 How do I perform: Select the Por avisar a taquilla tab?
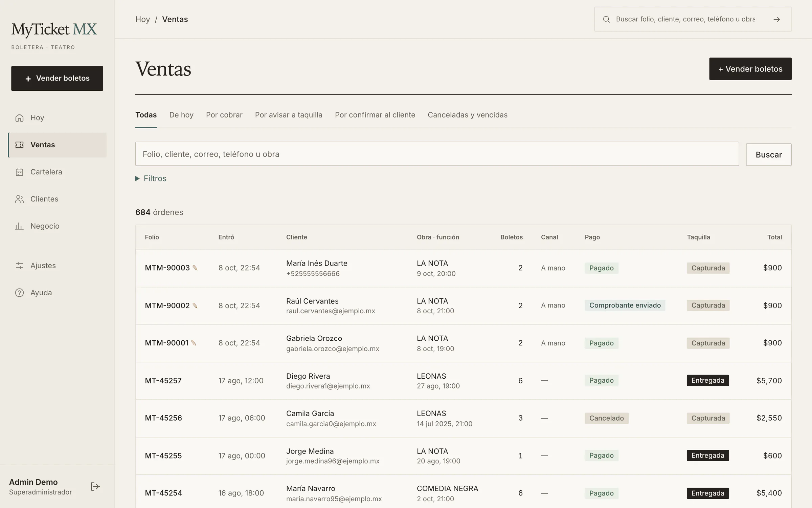tap(289, 115)
